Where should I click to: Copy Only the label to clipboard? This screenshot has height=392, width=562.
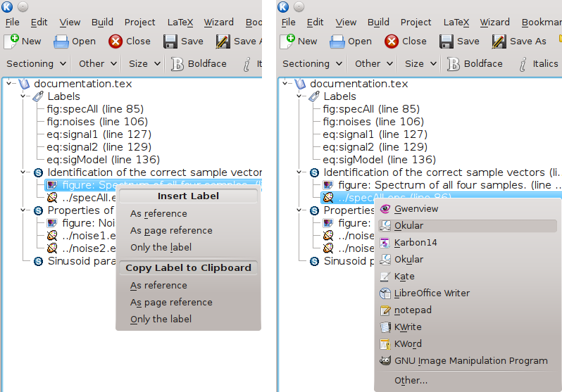(188, 319)
